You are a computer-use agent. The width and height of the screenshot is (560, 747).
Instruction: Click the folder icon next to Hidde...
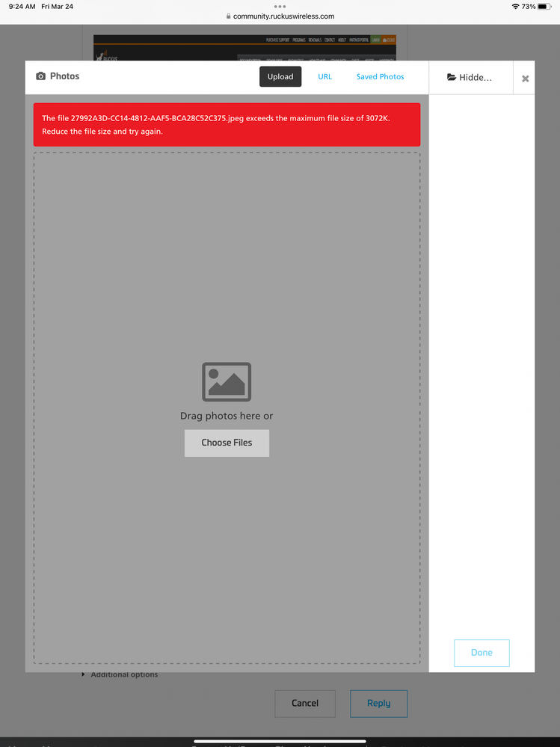452,77
